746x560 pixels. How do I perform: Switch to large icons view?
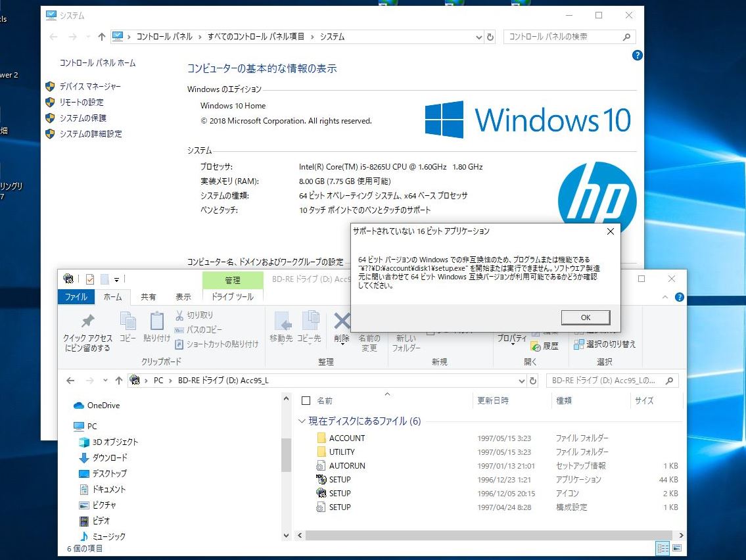click(677, 548)
